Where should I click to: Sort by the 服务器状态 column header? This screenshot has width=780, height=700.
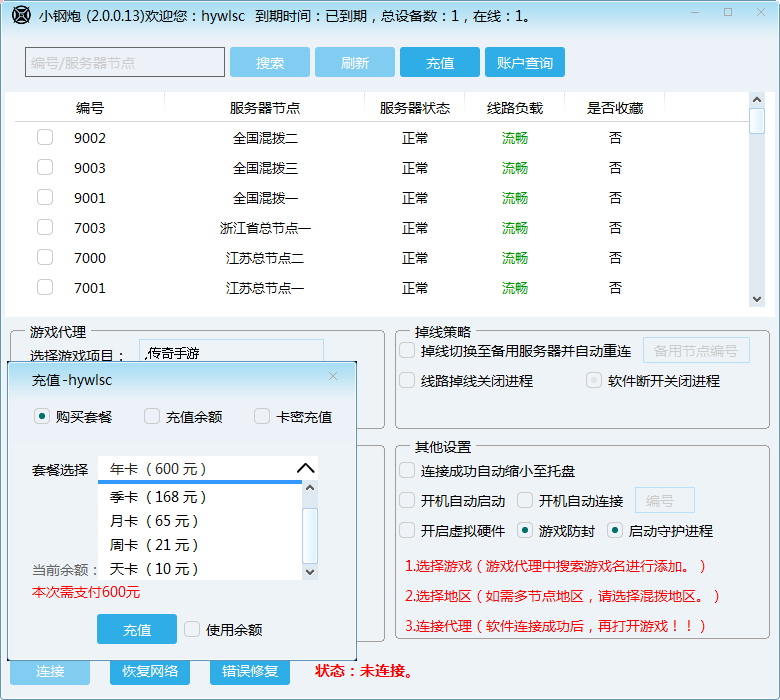[414, 107]
